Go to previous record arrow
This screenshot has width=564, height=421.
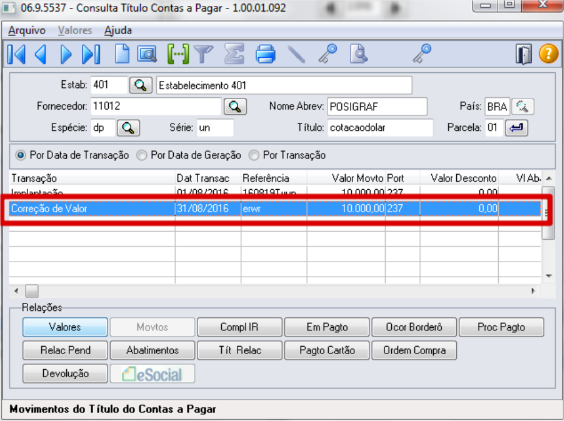pos(41,54)
